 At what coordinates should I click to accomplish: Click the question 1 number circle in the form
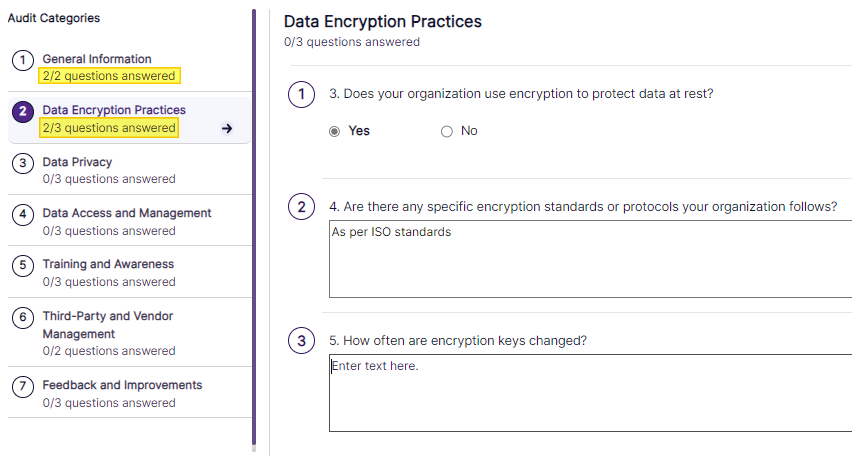coord(301,95)
